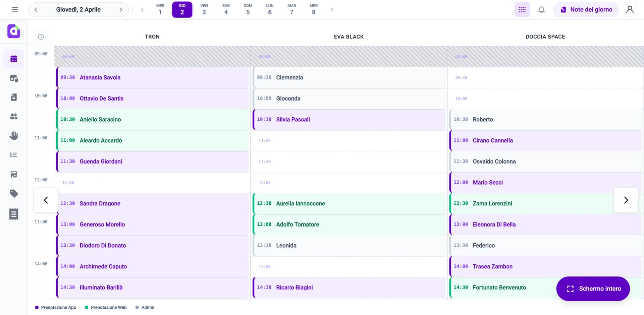
Task: Open the price tag sidebar icon
Action: click(14, 193)
